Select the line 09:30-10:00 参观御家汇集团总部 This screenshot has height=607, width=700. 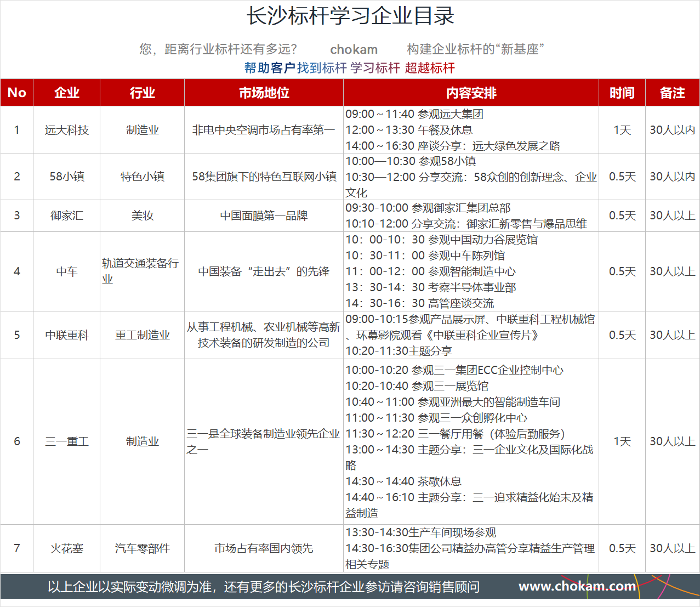(x=428, y=208)
